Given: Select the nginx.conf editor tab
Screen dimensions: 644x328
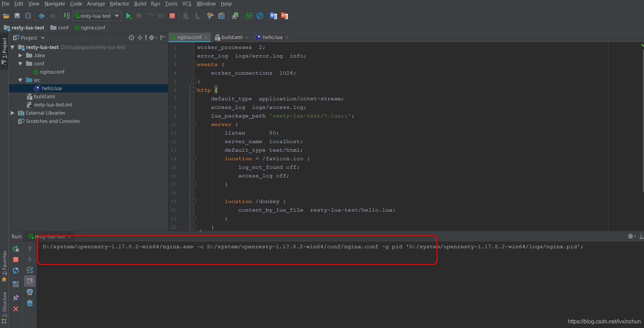Looking at the screenshot, I should click(189, 37).
